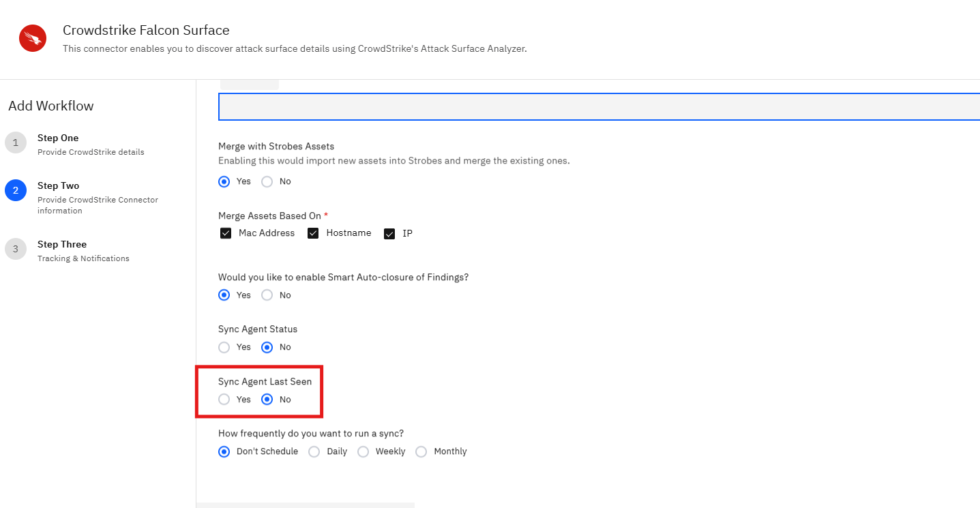This screenshot has width=980, height=508.
Task: Click the step 1 number circle
Action: pos(16,143)
